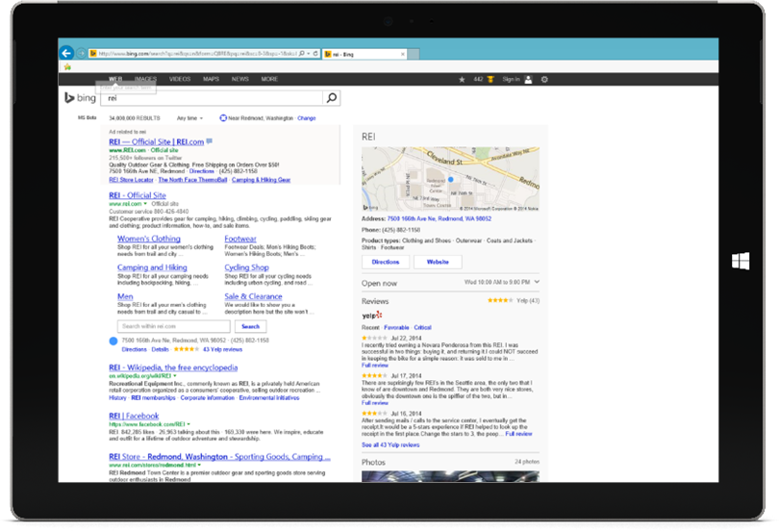Click the Favorable reviews filter link
This screenshot has height=532, width=779.
pyautogui.click(x=396, y=328)
